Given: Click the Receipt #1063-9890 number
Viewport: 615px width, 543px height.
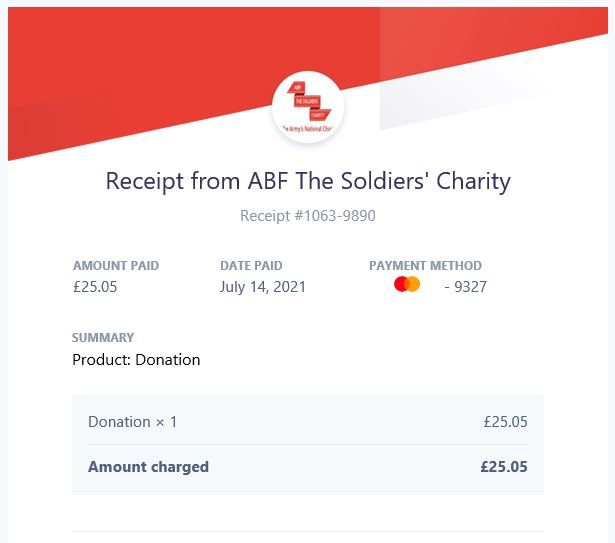Looking at the screenshot, I should click(x=308, y=216).
